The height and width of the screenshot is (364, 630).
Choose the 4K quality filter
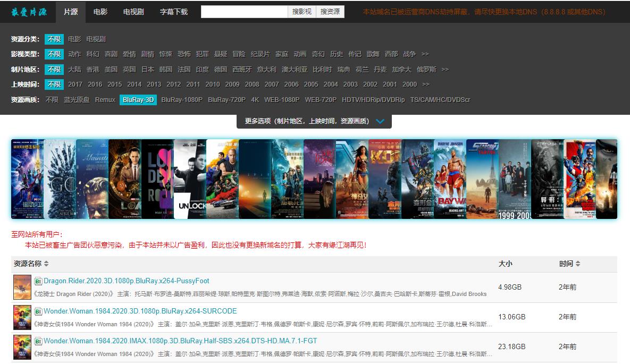point(255,100)
